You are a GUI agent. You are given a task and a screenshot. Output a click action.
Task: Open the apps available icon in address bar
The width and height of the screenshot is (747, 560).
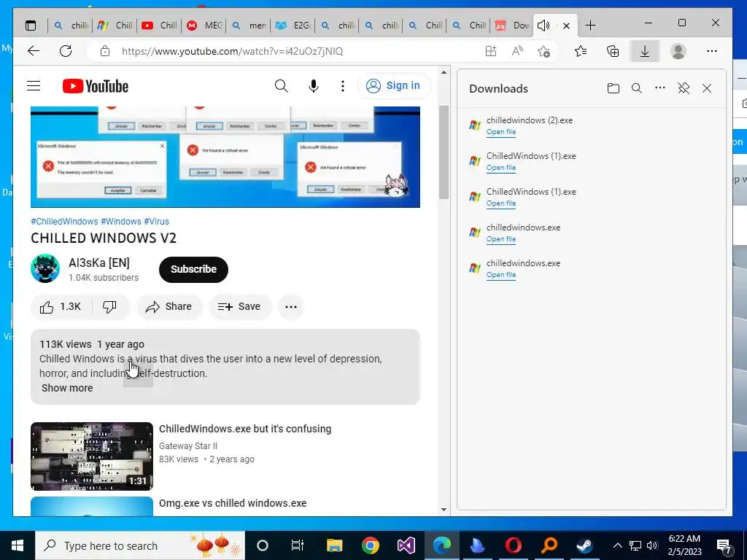[491, 51]
